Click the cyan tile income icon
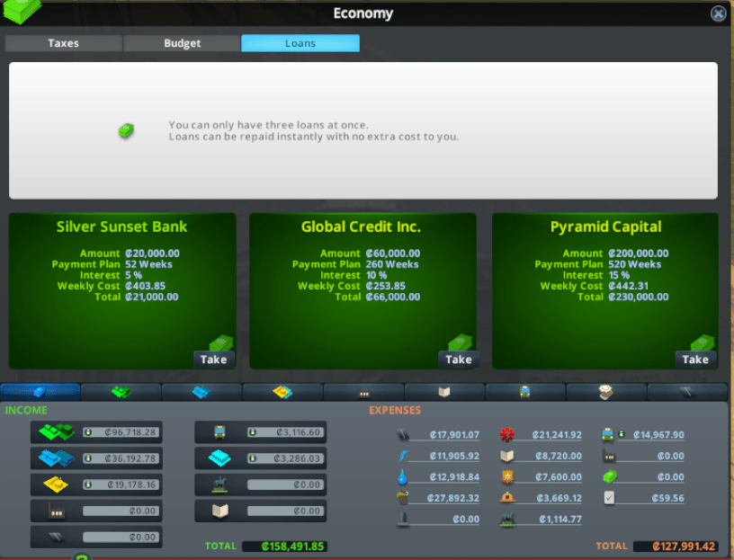The image size is (734, 560). 219,458
